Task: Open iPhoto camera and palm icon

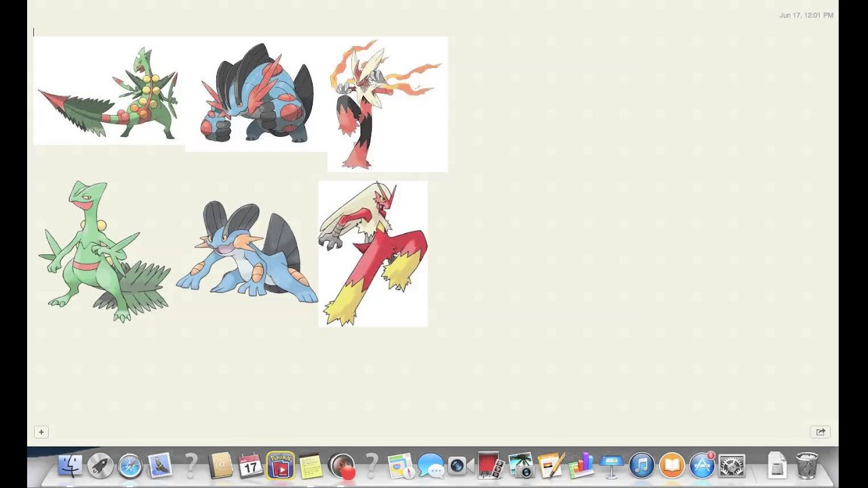Action: point(521,466)
